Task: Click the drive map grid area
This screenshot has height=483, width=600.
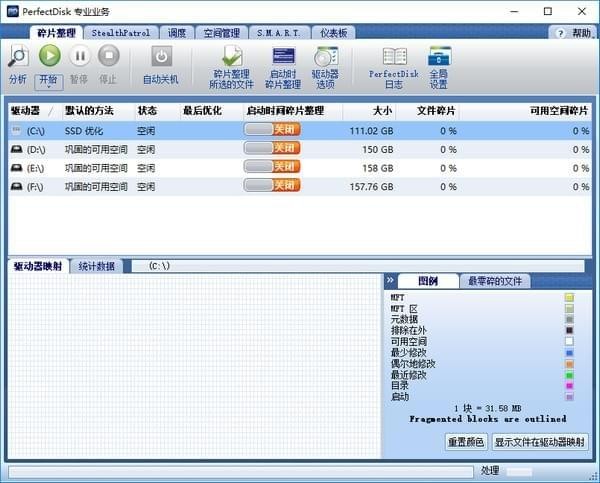Action: pos(194,366)
